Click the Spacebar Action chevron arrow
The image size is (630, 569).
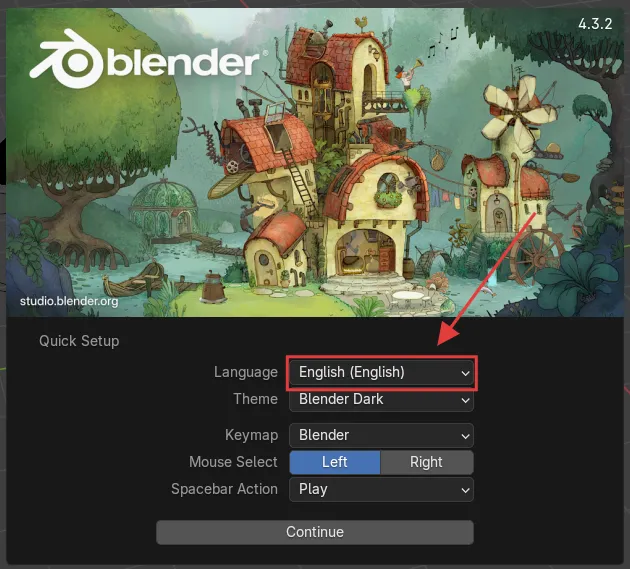coord(465,490)
